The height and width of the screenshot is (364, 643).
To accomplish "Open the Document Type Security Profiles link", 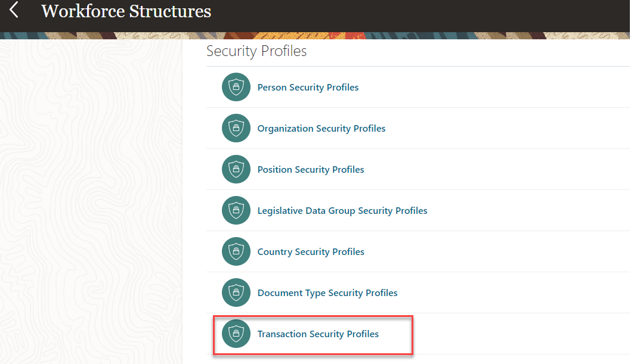I will 327,293.
